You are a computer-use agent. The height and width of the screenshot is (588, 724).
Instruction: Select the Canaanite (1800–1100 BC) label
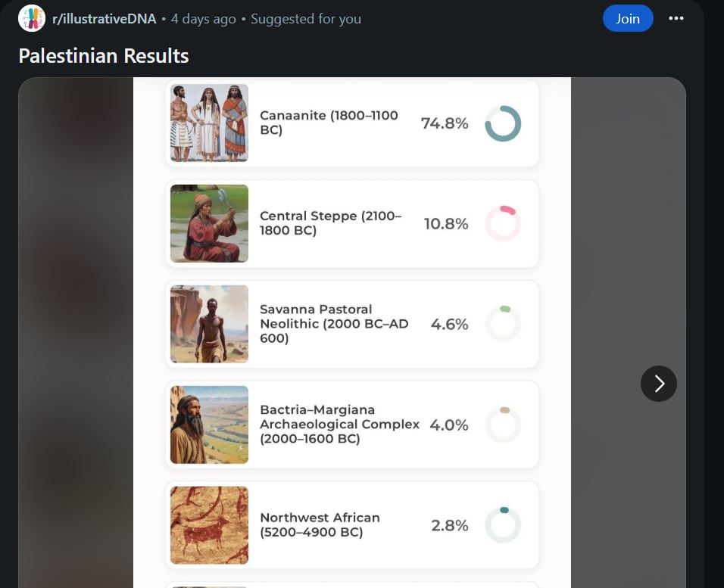point(329,123)
